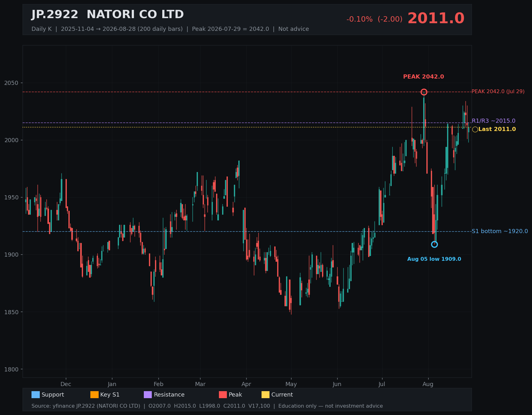This screenshot has width=532, height=415.
Task: Click the purple Resistance legend swatch
Action: (148, 395)
